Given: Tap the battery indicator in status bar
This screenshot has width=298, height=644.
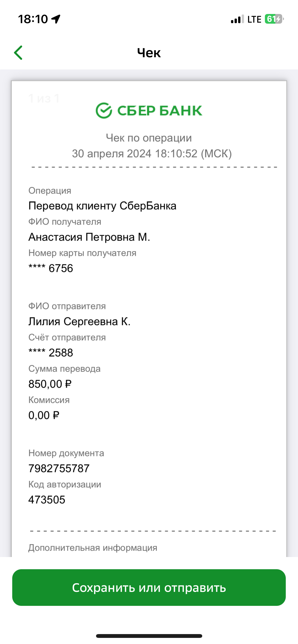Looking at the screenshot, I should pos(274,19).
